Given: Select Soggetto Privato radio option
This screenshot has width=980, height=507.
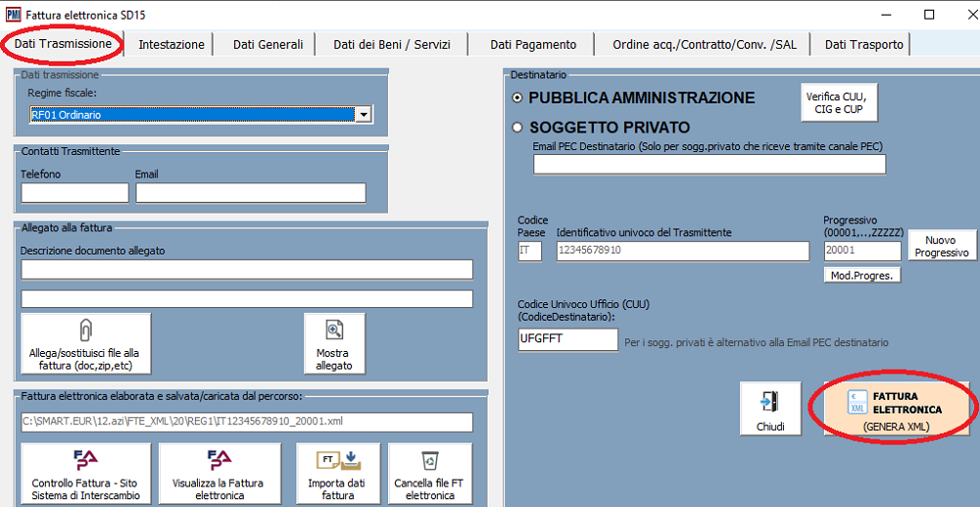Looking at the screenshot, I should pos(518,128).
